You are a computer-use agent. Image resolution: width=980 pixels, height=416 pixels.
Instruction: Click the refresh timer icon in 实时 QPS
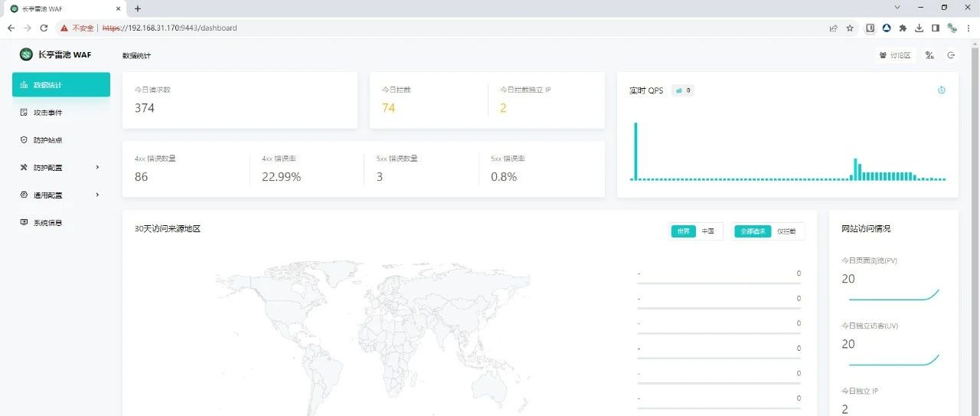942,90
